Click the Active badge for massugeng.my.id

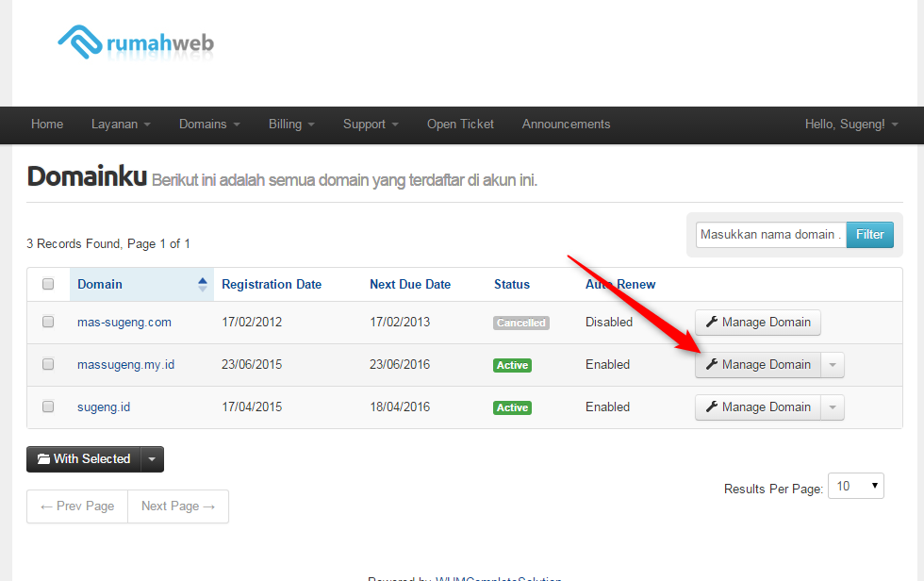512,365
